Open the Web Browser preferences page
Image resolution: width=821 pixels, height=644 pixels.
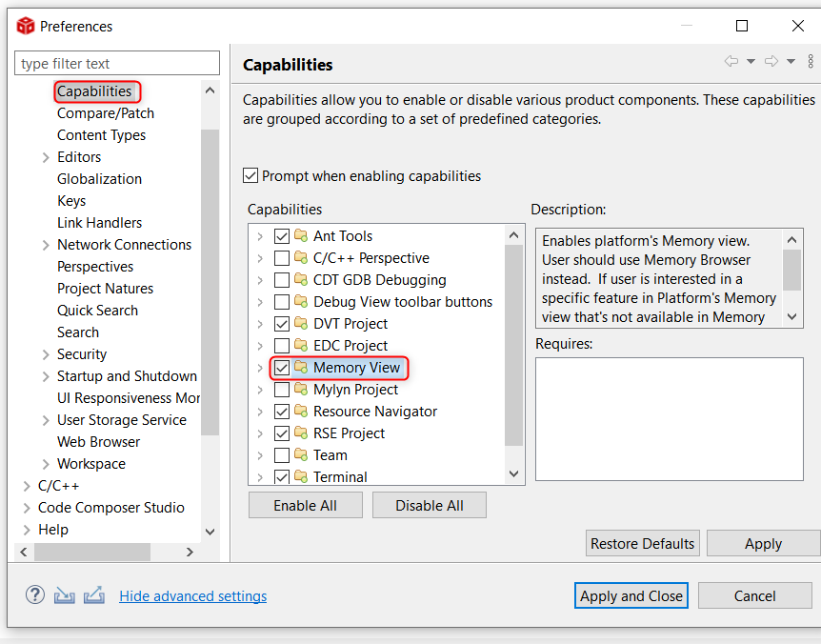tap(98, 442)
